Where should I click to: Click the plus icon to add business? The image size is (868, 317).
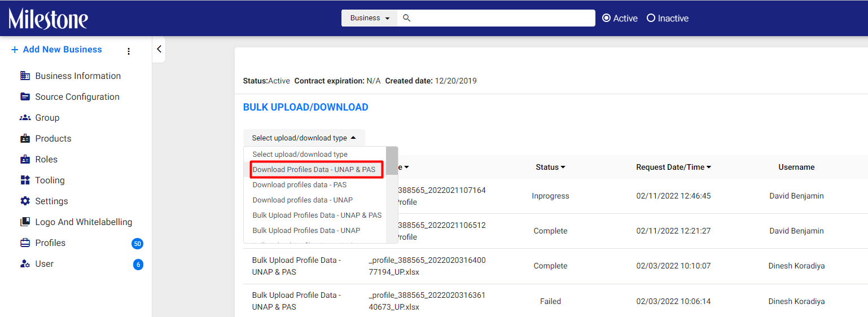15,50
